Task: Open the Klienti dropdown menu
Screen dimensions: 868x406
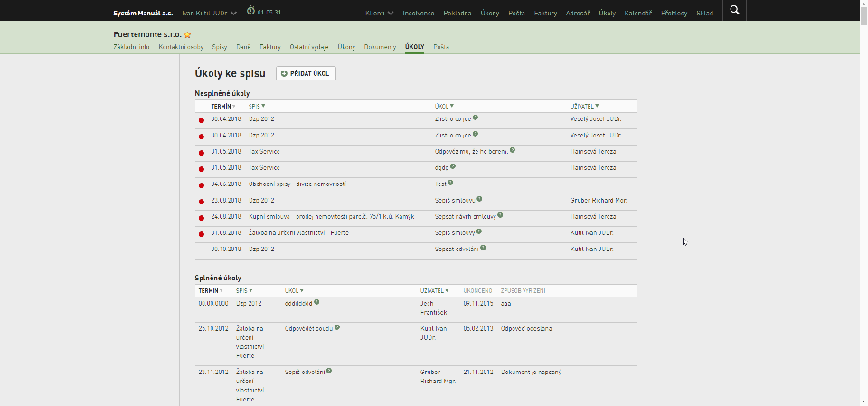Action: 380,13
